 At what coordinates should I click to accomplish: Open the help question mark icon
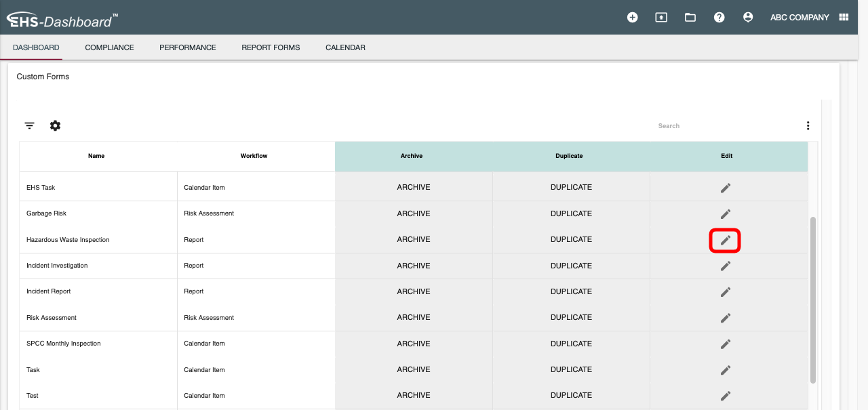719,18
